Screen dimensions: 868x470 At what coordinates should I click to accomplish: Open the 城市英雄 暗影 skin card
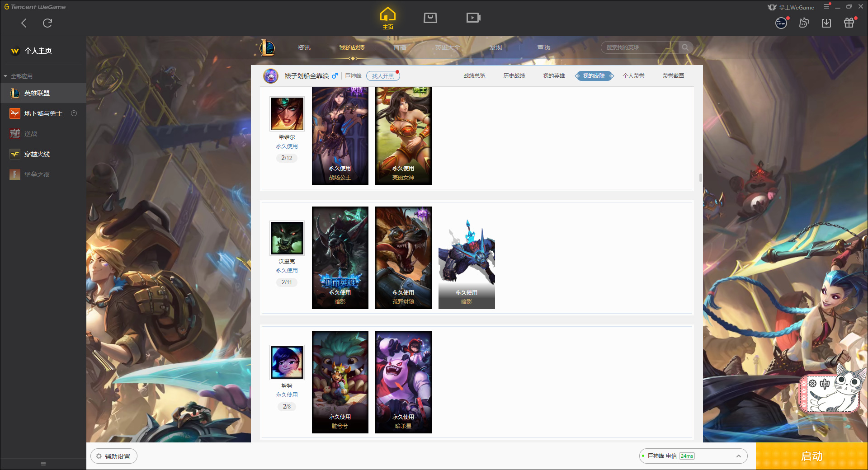pyautogui.click(x=340, y=258)
